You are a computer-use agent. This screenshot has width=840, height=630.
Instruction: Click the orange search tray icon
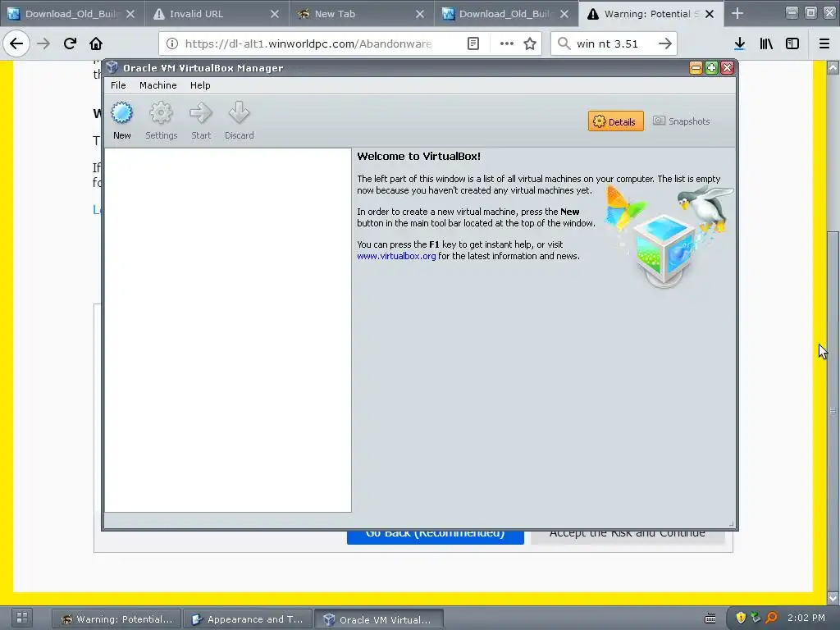(x=771, y=618)
